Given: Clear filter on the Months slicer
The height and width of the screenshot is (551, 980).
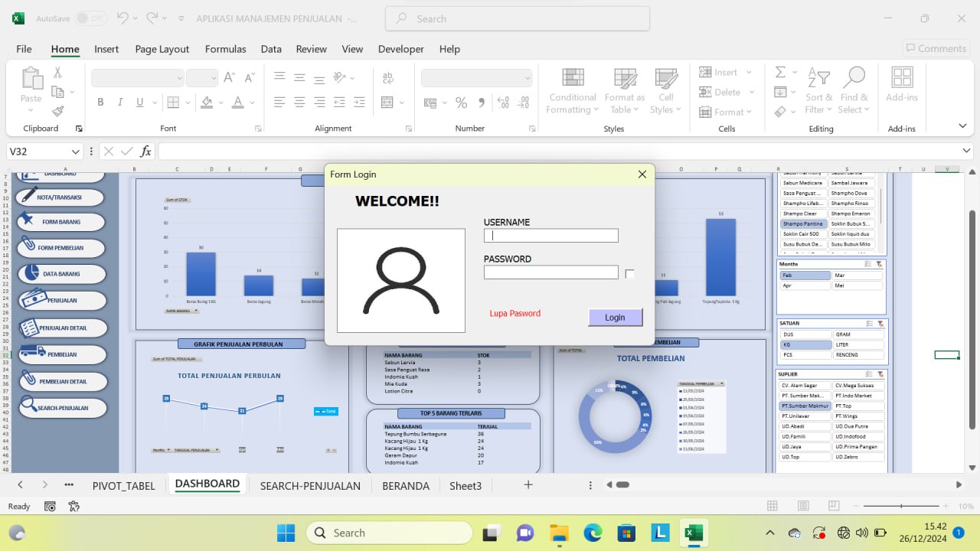Looking at the screenshot, I should click(879, 264).
